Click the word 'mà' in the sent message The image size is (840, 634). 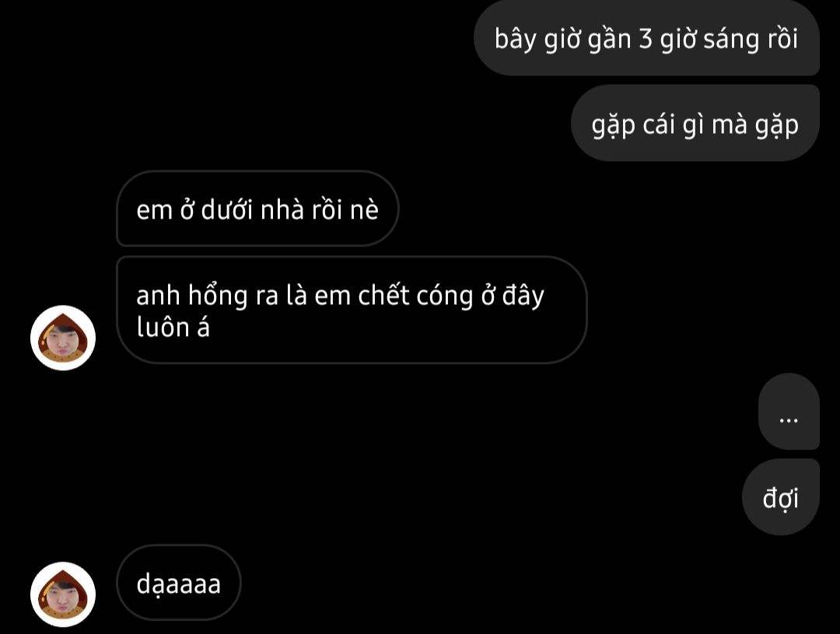point(730,124)
